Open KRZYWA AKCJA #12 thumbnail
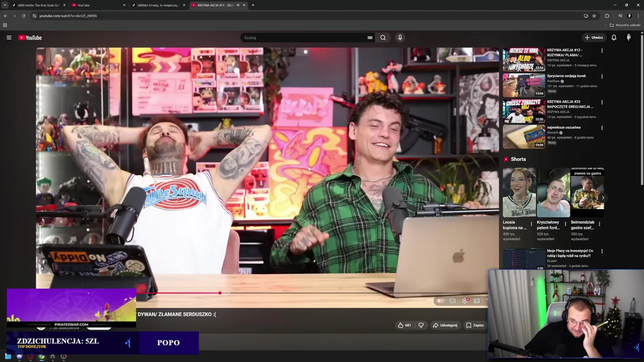The image size is (644, 362). (524, 59)
